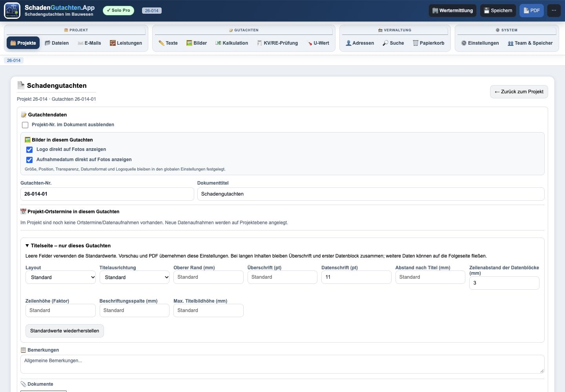Click the SchadenGutachten.App logo icon

pos(12,11)
